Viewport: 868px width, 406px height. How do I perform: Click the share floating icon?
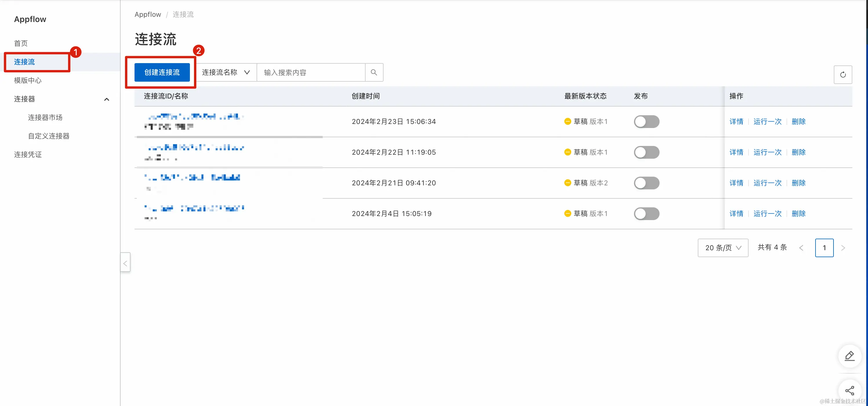click(849, 391)
